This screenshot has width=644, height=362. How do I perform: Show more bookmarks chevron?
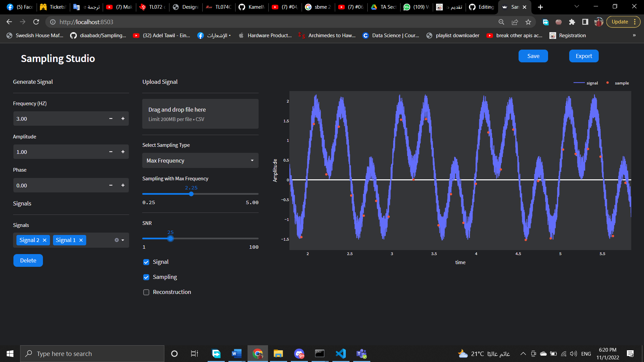click(634, 36)
